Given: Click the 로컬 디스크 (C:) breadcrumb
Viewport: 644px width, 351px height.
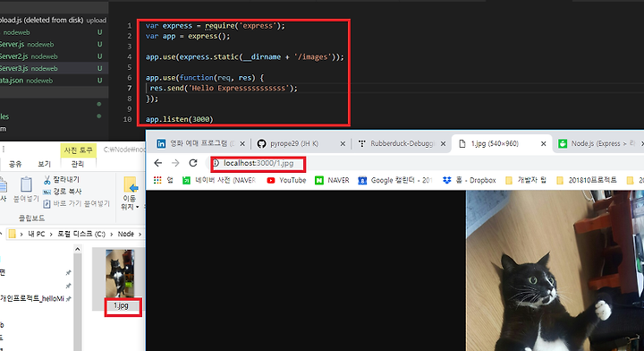Looking at the screenshot, I should (81, 234).
